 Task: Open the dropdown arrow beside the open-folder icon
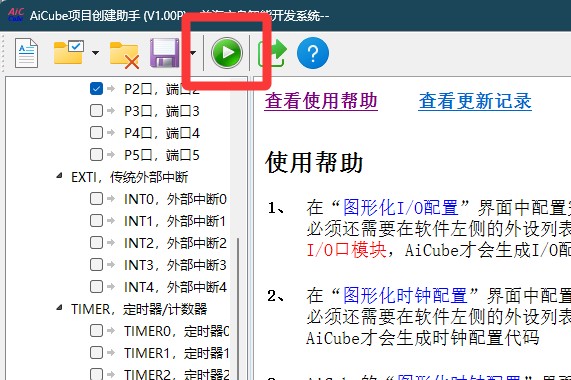click(x=95, y=53)
